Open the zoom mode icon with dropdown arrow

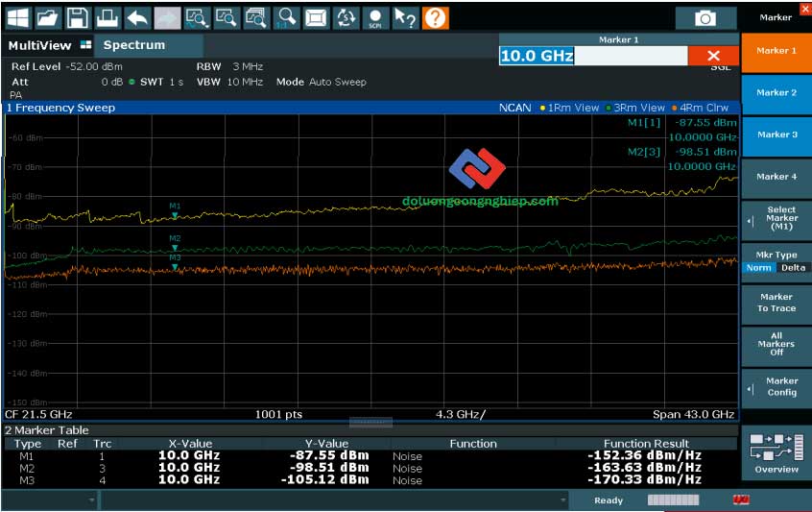tap(198, 18)
